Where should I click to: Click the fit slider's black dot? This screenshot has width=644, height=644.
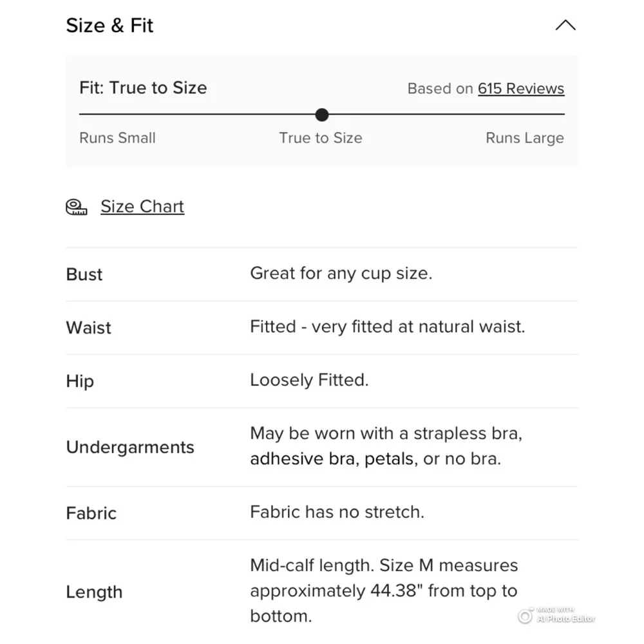(321, 115)
